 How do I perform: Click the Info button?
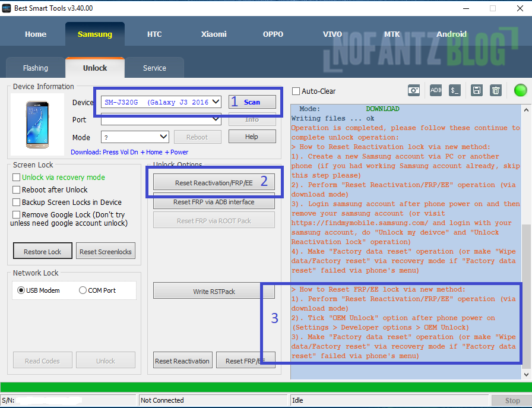[x=252, y=119]
